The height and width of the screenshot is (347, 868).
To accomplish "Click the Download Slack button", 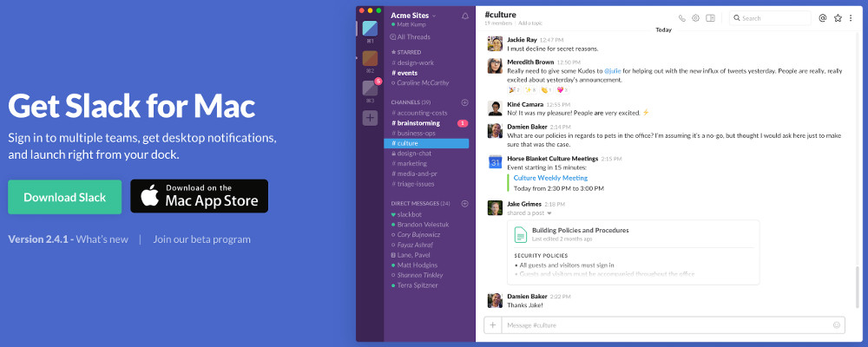I will tap(65, 197).
